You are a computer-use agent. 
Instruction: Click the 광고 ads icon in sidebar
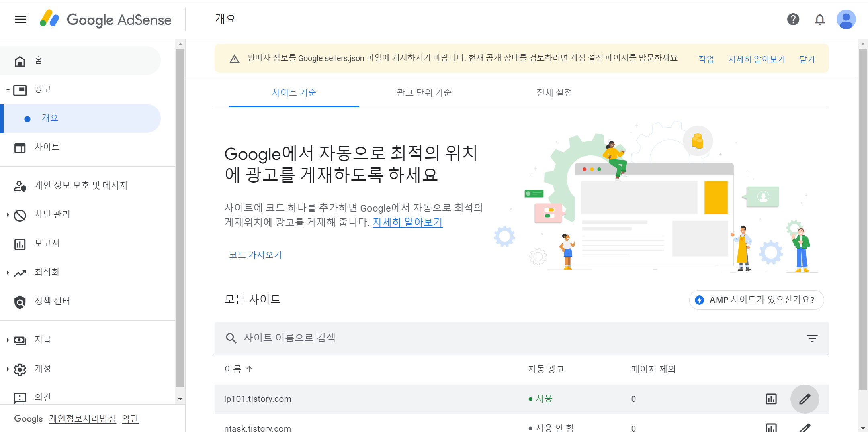click(20, 90)
